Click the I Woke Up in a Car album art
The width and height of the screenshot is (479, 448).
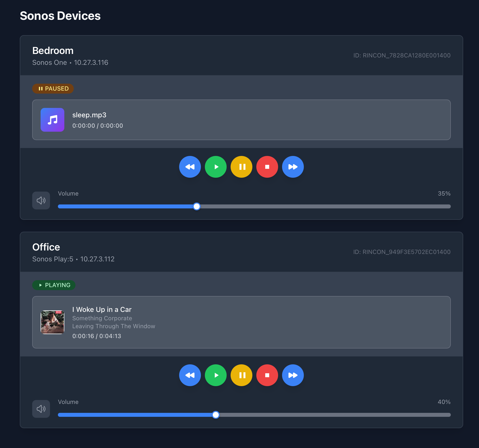[x=52, y=322]
